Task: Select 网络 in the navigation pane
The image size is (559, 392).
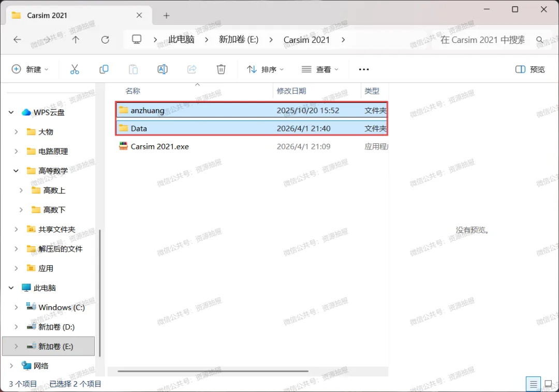Action: [x=41, y=366]
